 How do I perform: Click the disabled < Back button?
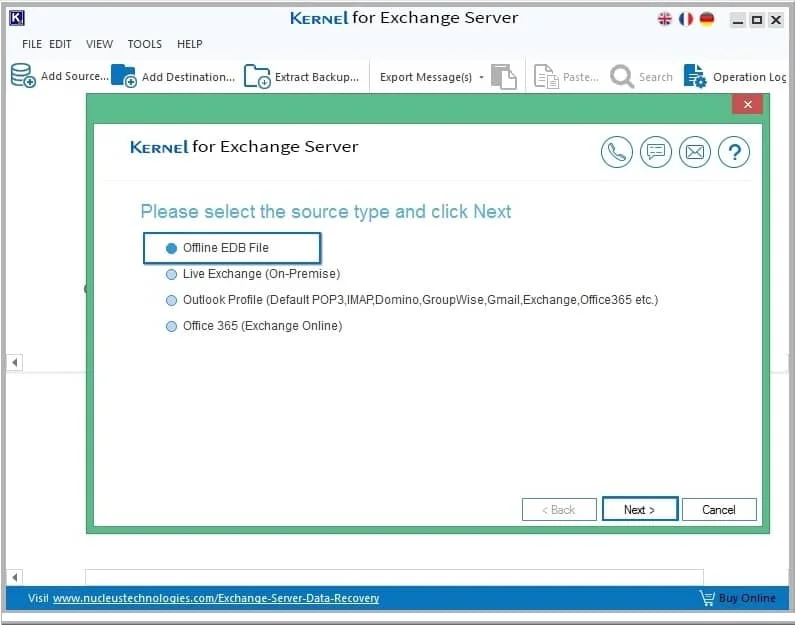[x=559, y=509]
